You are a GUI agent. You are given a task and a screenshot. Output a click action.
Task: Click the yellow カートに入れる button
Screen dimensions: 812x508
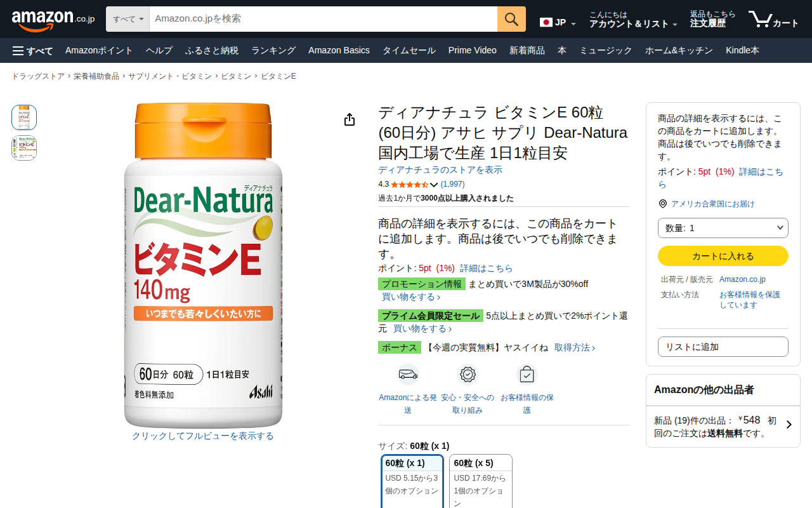[723, 256]
